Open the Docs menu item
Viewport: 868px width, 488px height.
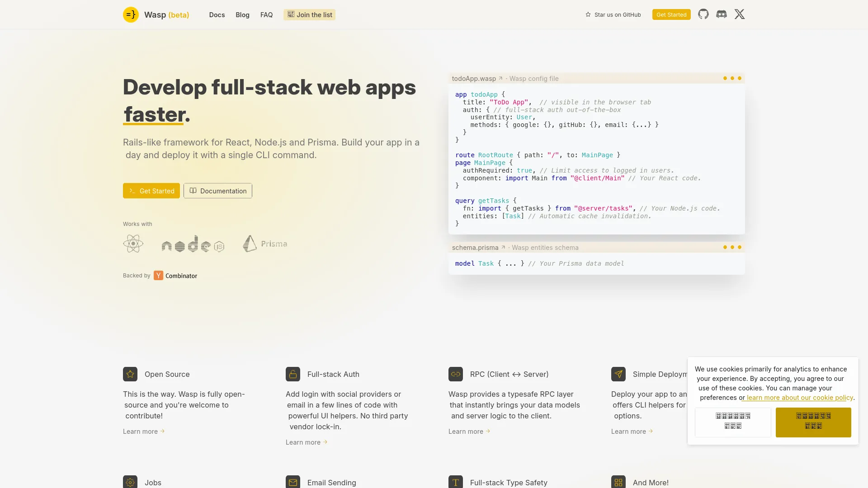click(217, 14)
